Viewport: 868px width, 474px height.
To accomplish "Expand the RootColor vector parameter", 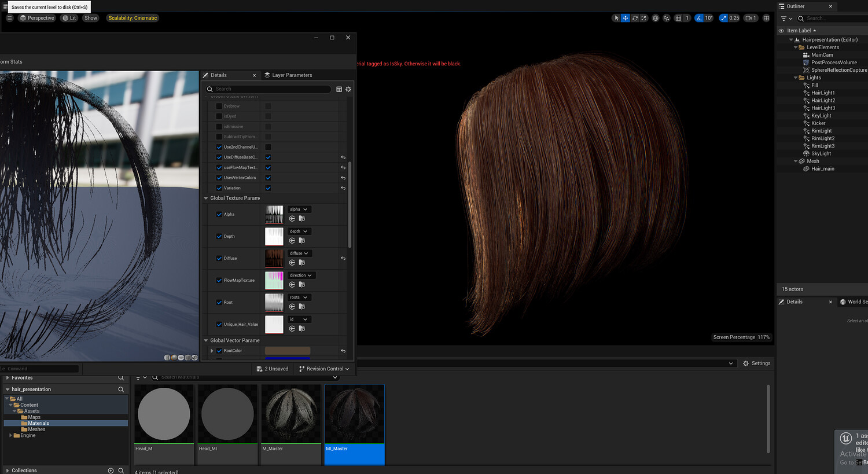I will click(212, 351).
